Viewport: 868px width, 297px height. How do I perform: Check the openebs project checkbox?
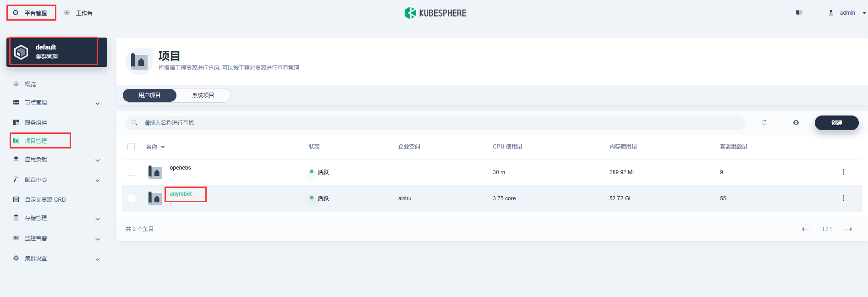132,172
